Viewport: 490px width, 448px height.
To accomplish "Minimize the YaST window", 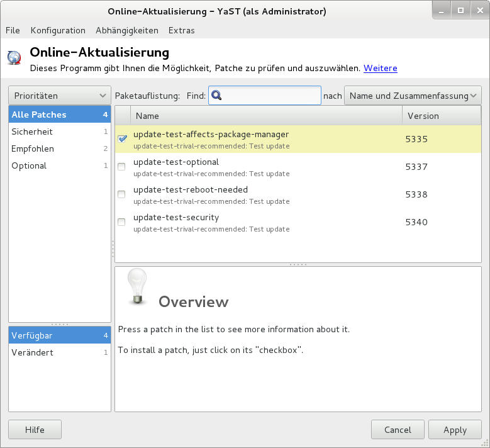I will (x=441, y=11).
